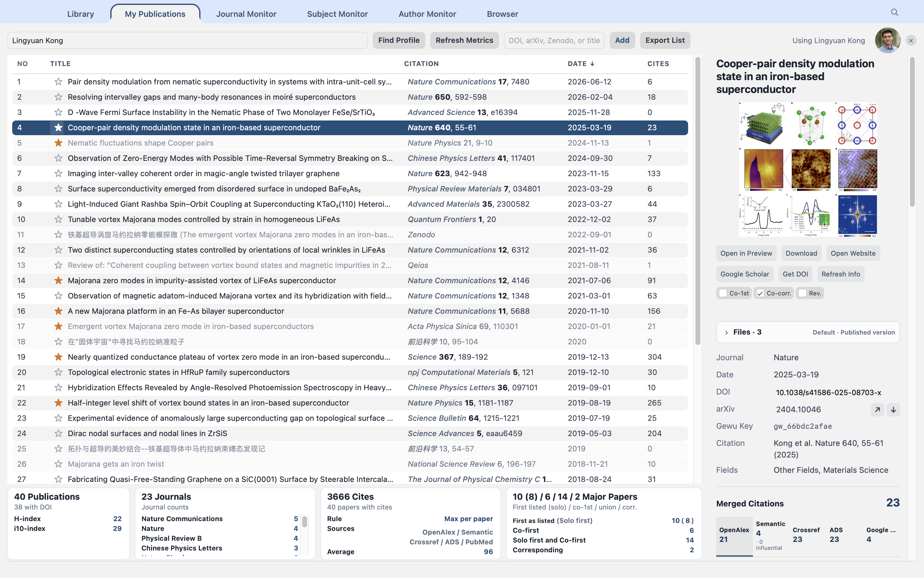Click Refresh Metrics button
The image size is (924, 578).
(464, 40)
